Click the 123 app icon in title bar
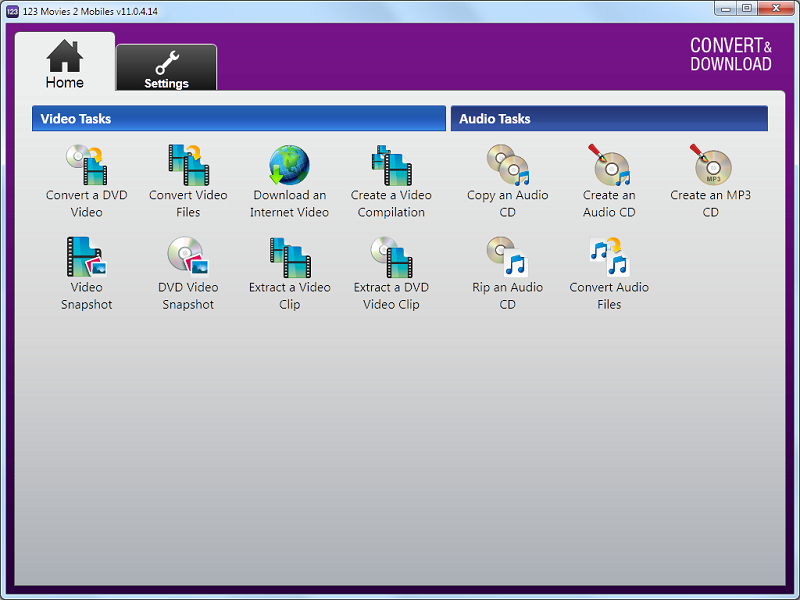Screen dimensions: 800x600 pos(11,11)
